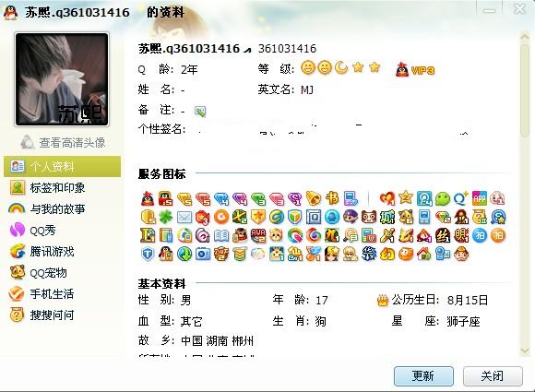The image size is (535, 392).
Task: Click the 狮子座 zodiac value
Action: tap(463, 321)
